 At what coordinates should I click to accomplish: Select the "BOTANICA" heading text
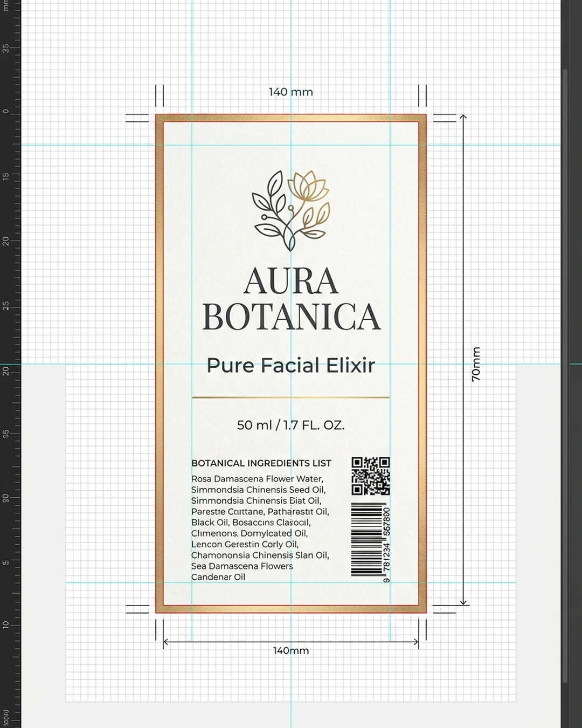(292, 317)
